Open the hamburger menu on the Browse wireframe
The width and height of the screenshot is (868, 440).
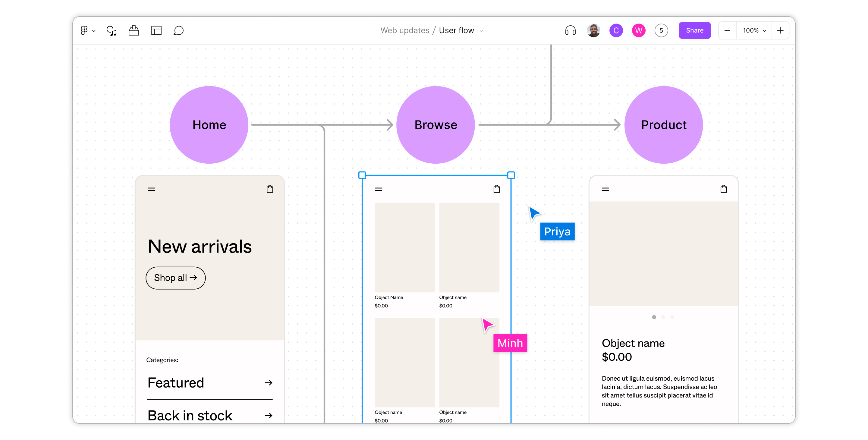(x=378, y=189)
